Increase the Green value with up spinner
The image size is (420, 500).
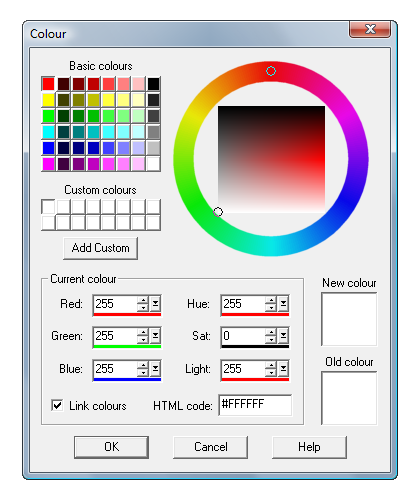click(143, 332)
